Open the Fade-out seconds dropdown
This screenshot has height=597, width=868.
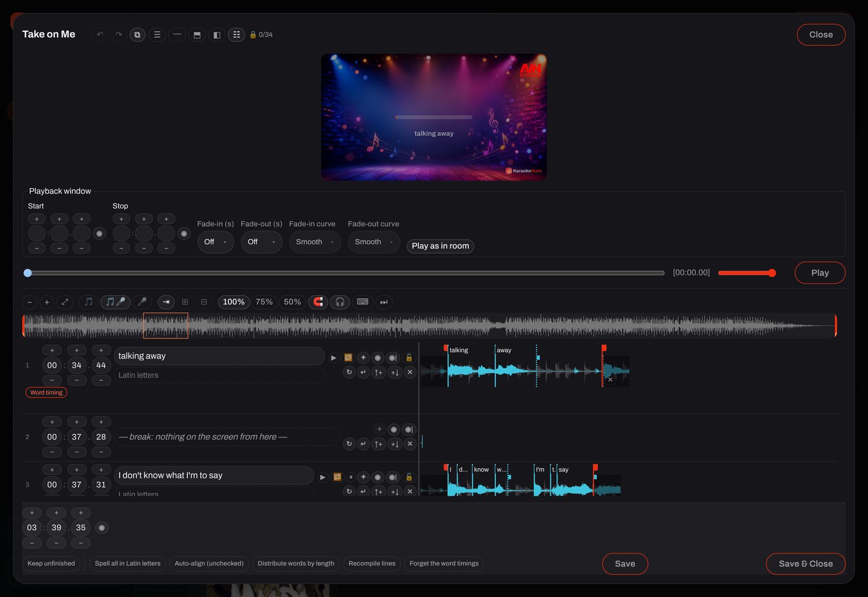coord(262,242)
